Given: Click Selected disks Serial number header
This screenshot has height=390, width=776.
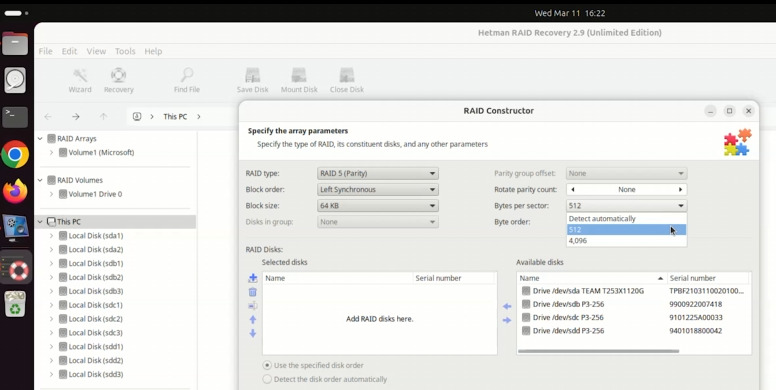Looking at the screenshot, I should click(x=454, y=278).
